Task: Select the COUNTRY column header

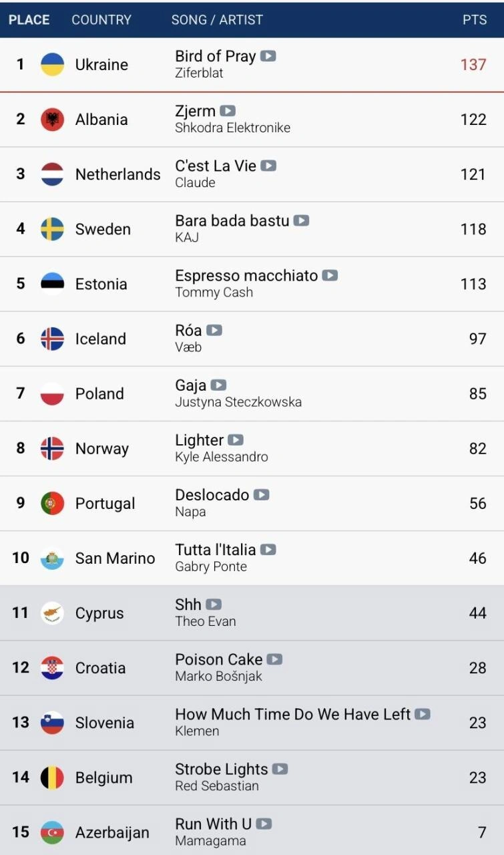Action: (x=102, y=20)
